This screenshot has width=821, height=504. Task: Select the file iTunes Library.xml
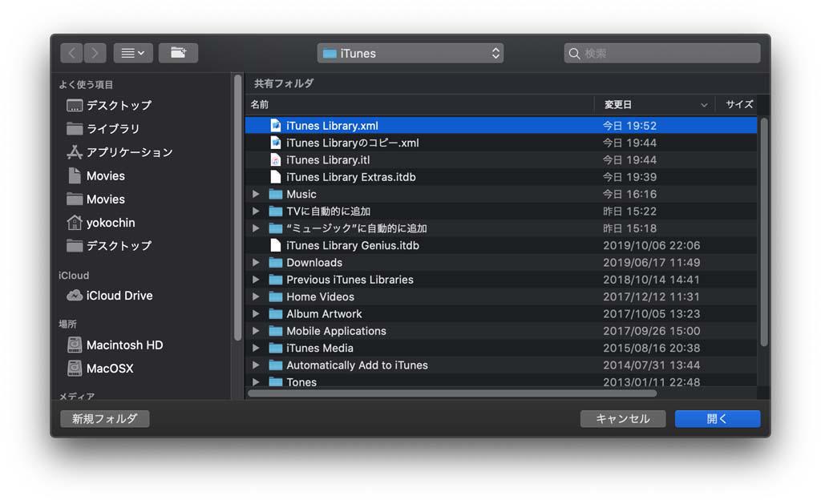tap(501, 126)
